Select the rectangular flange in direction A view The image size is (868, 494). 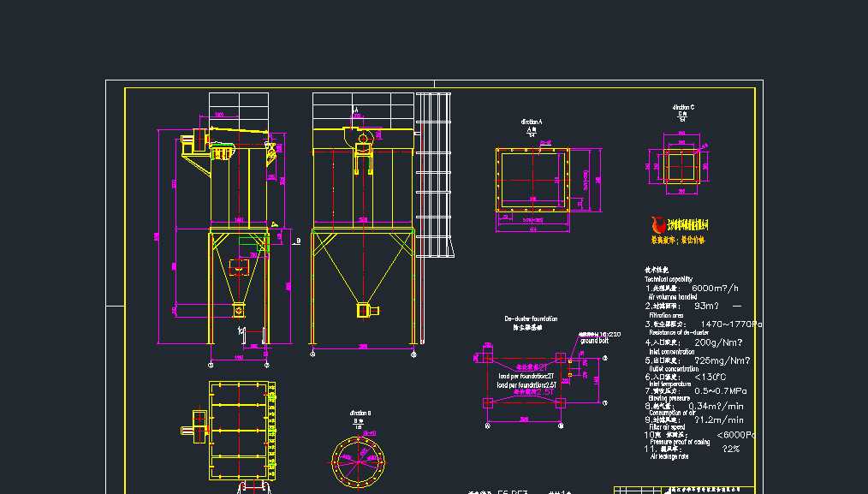tap(532, 180)
